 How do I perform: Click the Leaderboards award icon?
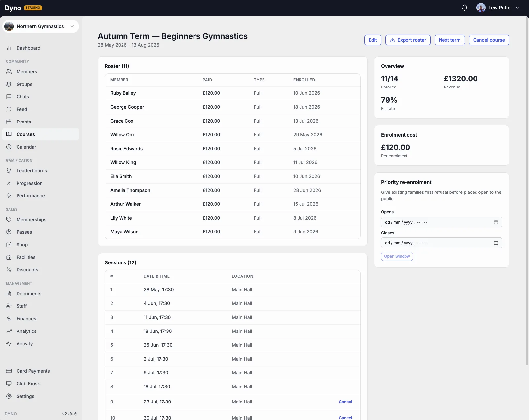(9, 171)
